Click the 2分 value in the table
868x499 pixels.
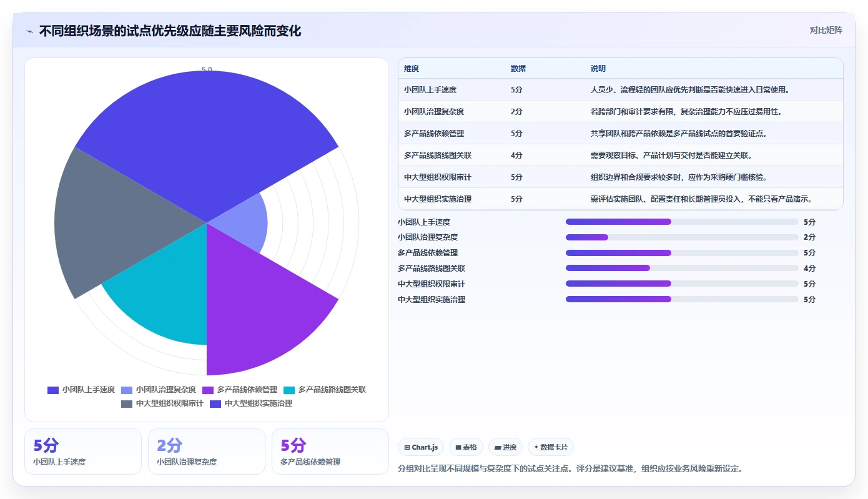click(x=516, y=112)
